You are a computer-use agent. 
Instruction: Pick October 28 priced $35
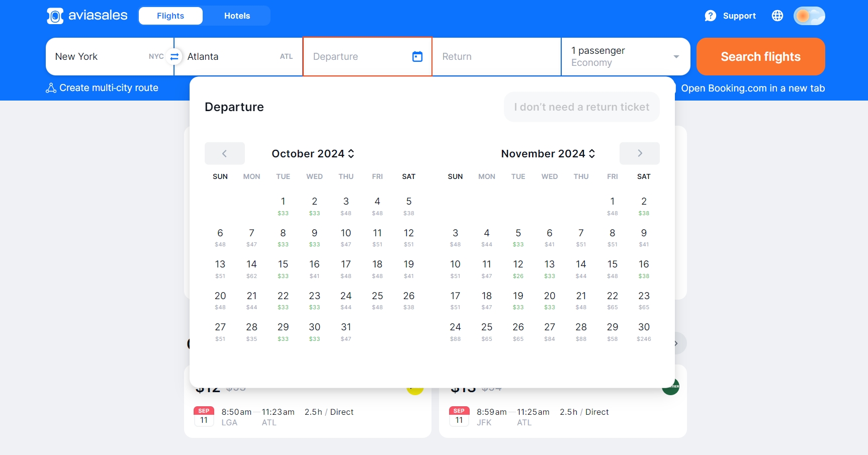(252, 332)
